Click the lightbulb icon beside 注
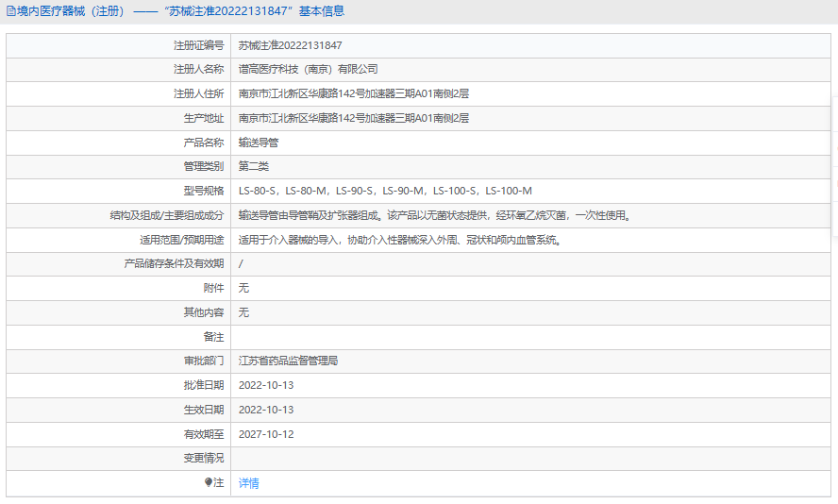Image resolution: width=838 pixels, height=504 pixels. coord(209,482)
